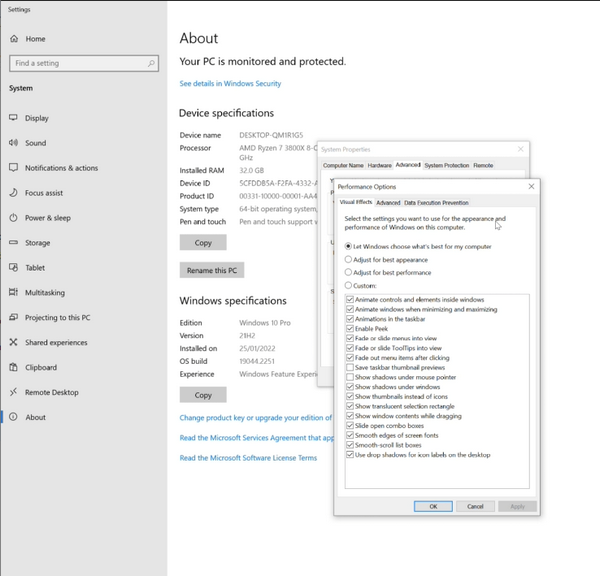
Task: Uncheck Show shadows under windows
Action: point(349,386)
